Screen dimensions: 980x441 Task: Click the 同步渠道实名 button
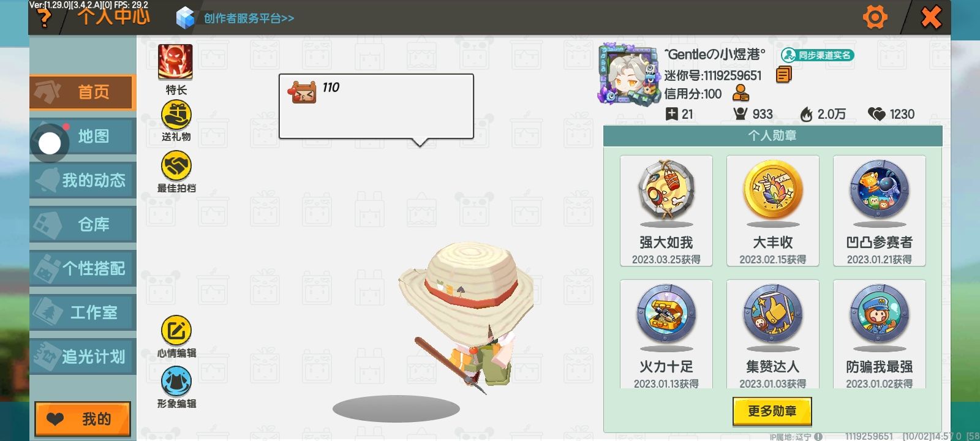coord(818,55)
